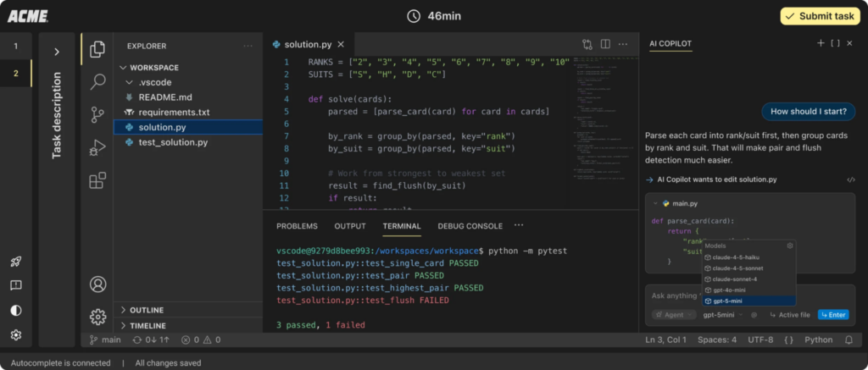Switch to task number 2
The image size is (868, 370).
(x=16, y=73)
